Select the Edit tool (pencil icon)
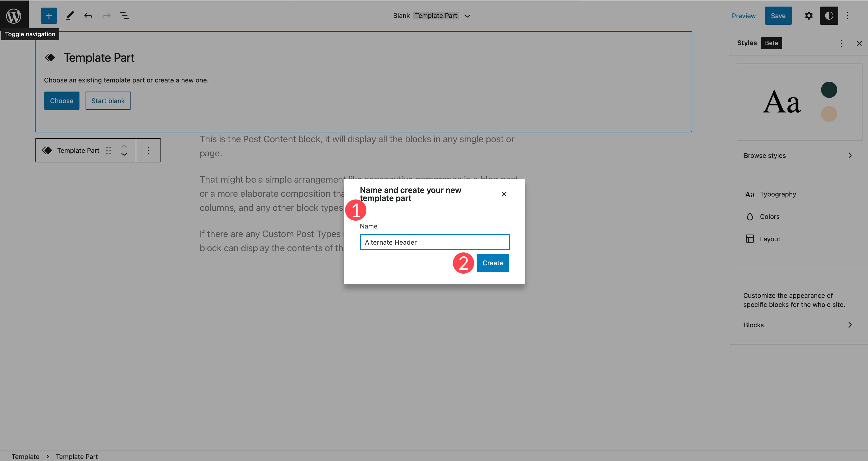Image resolution: width=868 pixels, height=461 pixels. tap(69, 15)
